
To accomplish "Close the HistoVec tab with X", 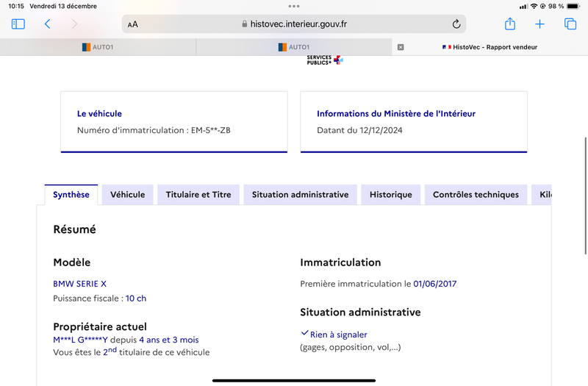I will 401,47.
